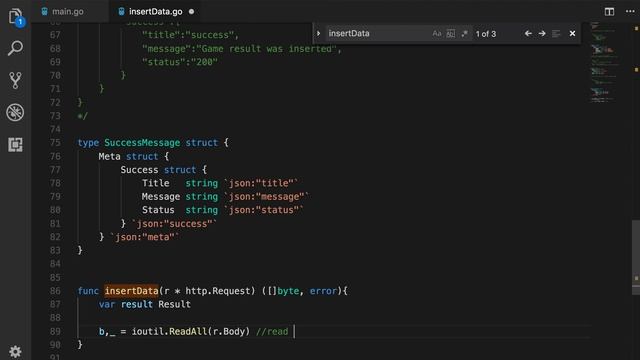Click '1 of 3' match count

(486, 34)
